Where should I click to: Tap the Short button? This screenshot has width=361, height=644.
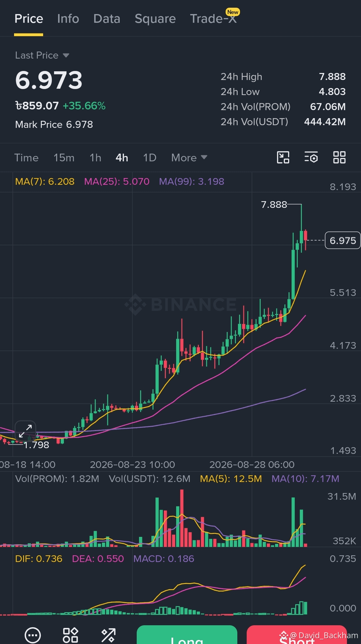tap(297, 635)
